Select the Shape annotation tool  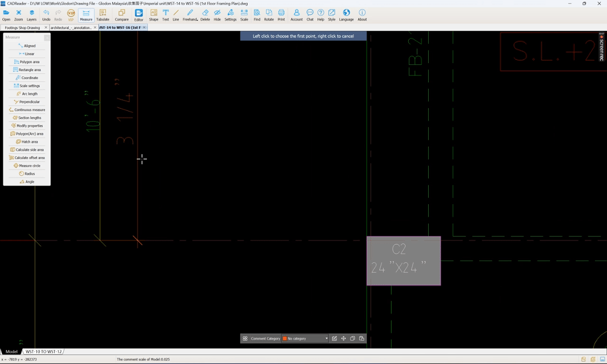click(154, 15)
